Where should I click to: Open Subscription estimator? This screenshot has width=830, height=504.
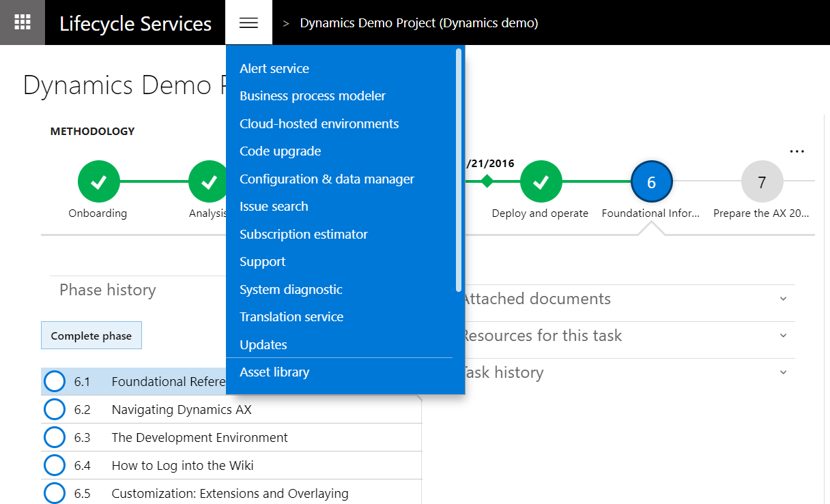click(x=304, y=234)
